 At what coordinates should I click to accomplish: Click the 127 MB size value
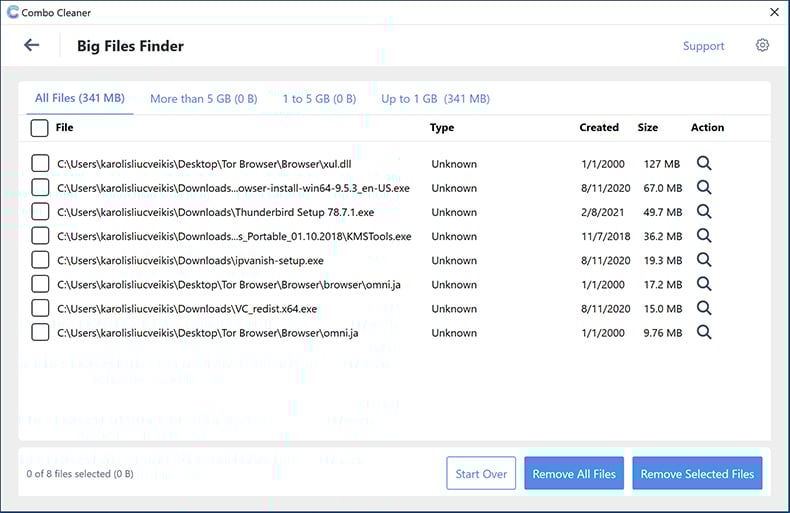coord(662,164)
